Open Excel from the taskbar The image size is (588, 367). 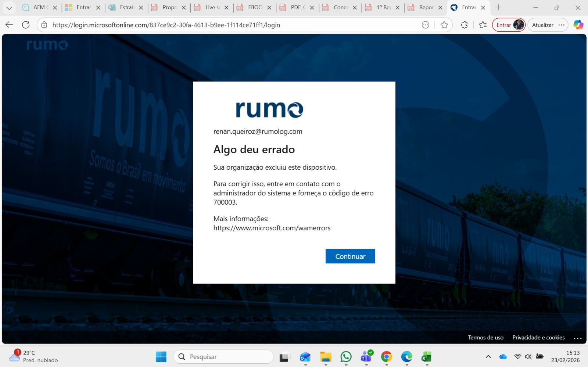point(426,357)
